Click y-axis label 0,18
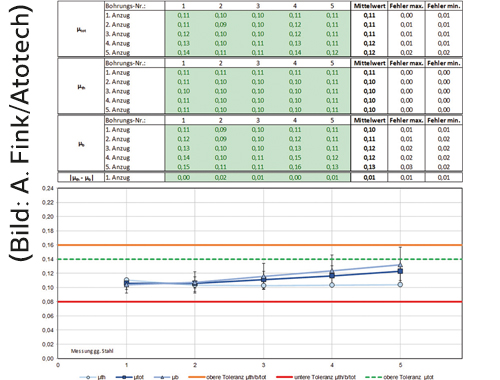Image resolution: width=500 pixels, height=380 pixels. [x=48, y=231]
